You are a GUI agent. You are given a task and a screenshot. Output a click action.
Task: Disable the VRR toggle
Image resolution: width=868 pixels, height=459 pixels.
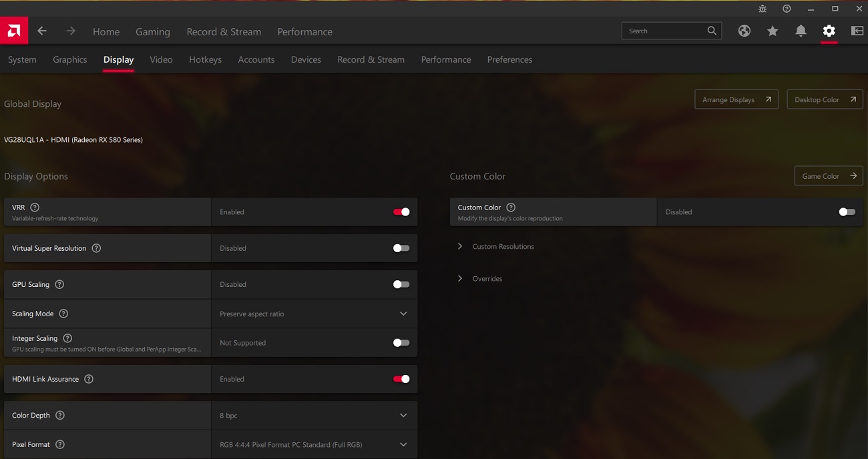[401, 212]
